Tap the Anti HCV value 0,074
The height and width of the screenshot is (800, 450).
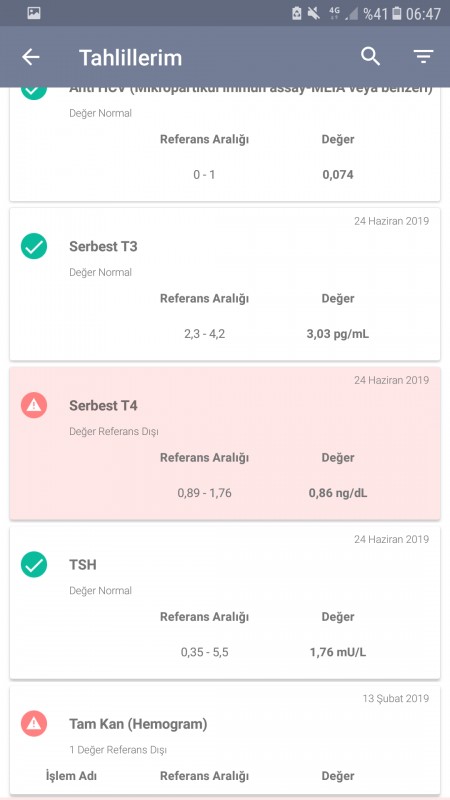pyautogui.click(x=338, y=175)
